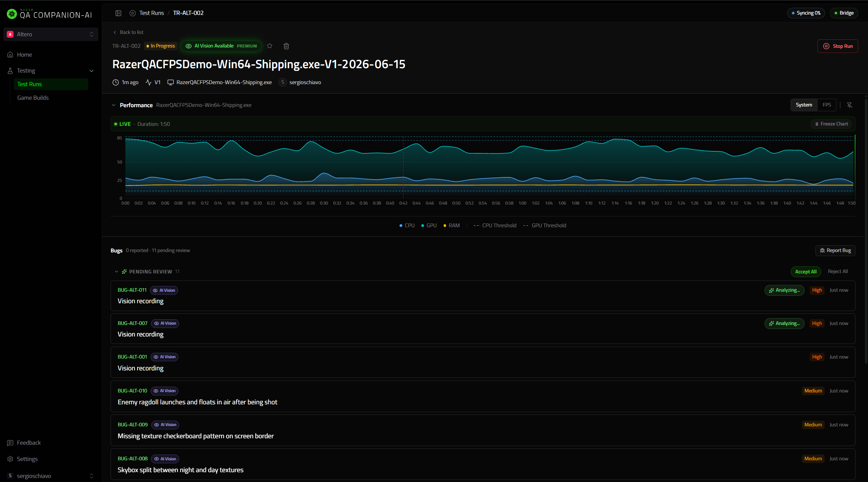
Task: Open Missing texture checkerboard bug card
Action: 483,430
